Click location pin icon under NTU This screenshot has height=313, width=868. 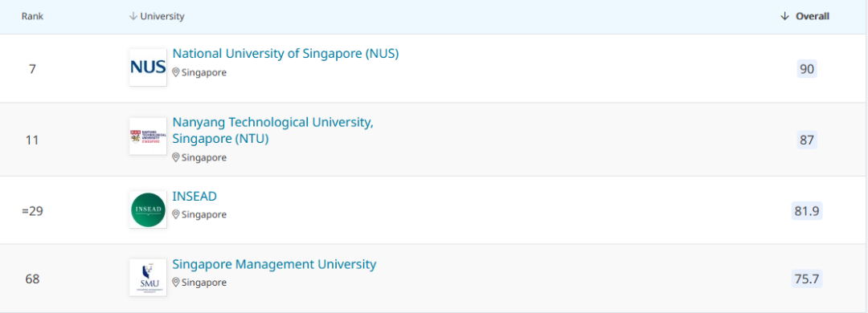(176, 157)
